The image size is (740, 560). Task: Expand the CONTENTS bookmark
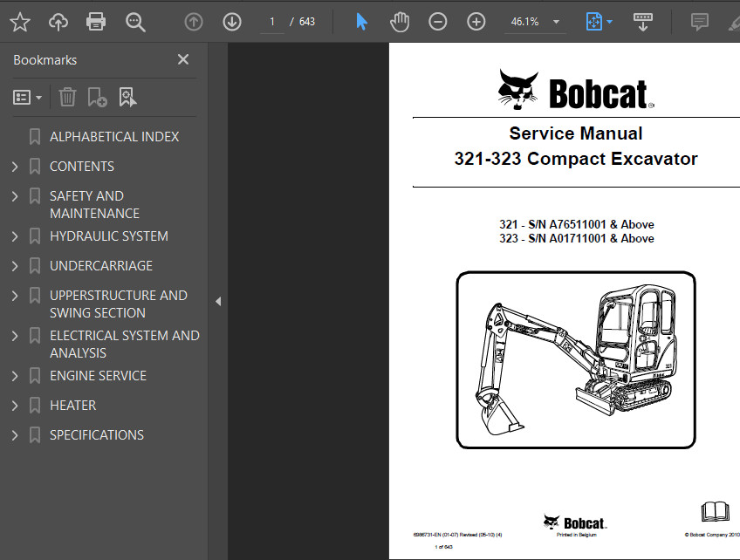click(x=15, y=167)
